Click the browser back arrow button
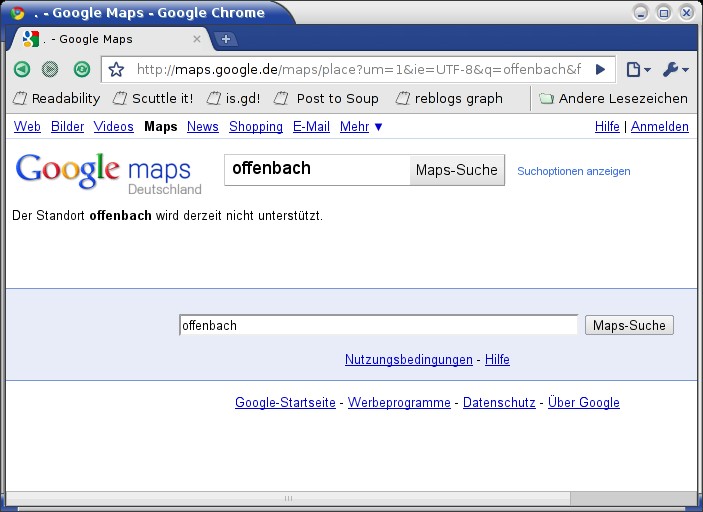The width and height of the screenshot is (703, 512). (21, 69)
